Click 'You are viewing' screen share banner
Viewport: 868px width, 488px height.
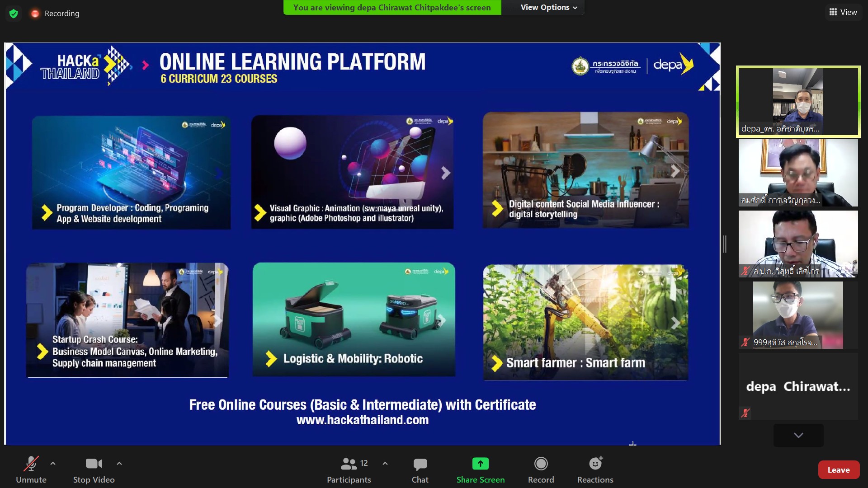click(392, 8)
